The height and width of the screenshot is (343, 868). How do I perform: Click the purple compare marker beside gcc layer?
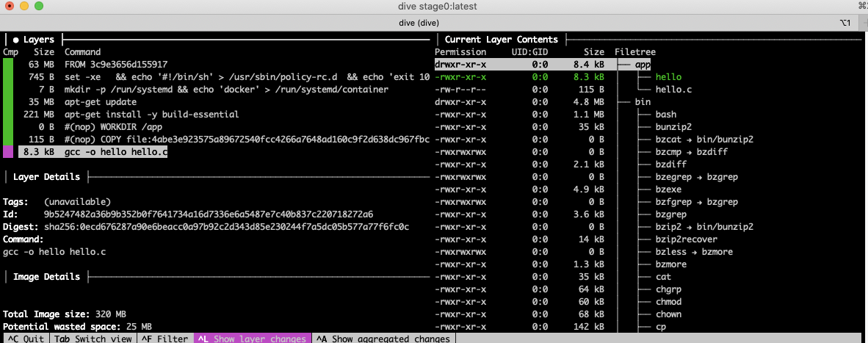[x=8, y=152]
